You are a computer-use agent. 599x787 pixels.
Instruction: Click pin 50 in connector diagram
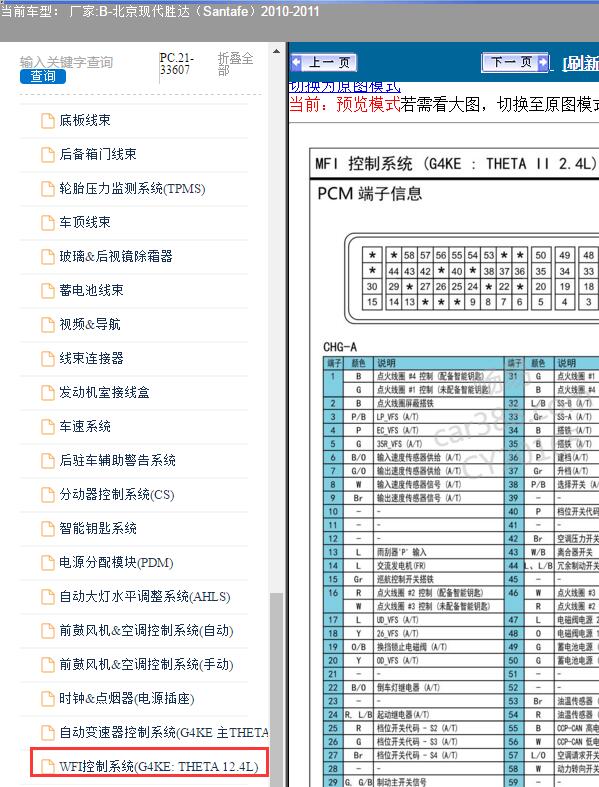[540, 255]
